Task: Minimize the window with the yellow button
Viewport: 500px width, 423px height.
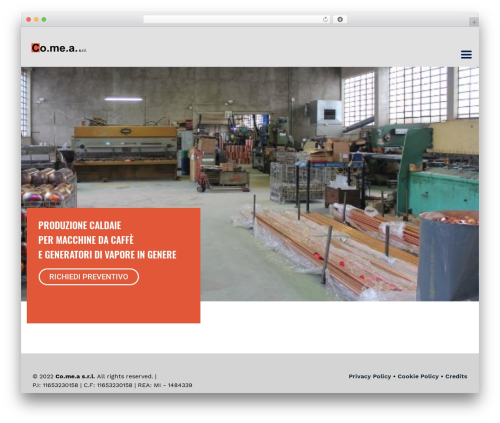Action: [x=36, y=20]
